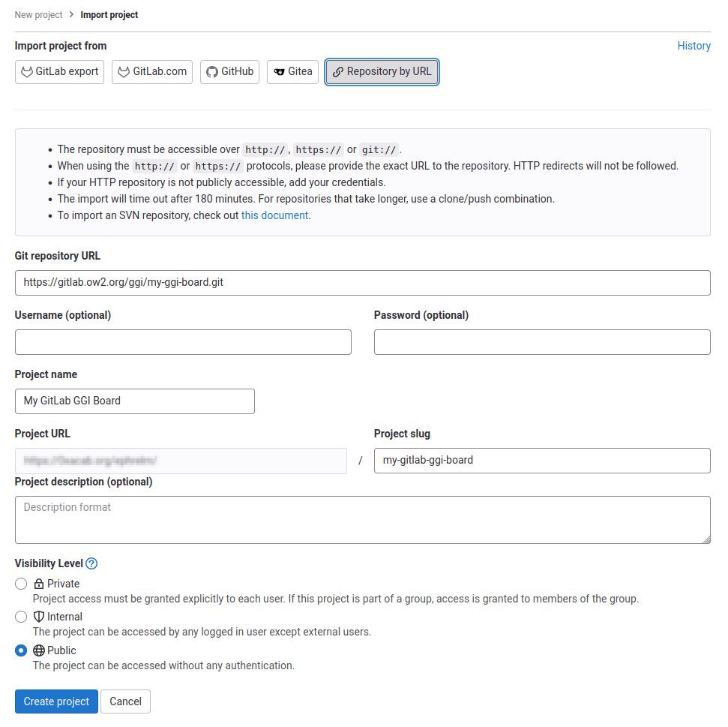Switch to the GitLab export import source

(x=59, y=71)
